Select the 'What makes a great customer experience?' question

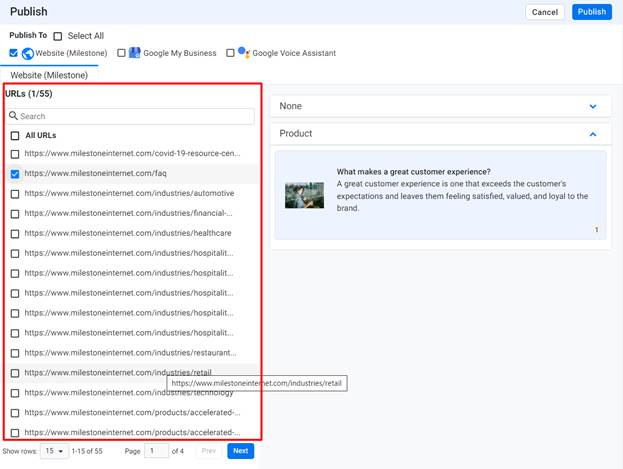pyautogui.click(x=413, y=172)
